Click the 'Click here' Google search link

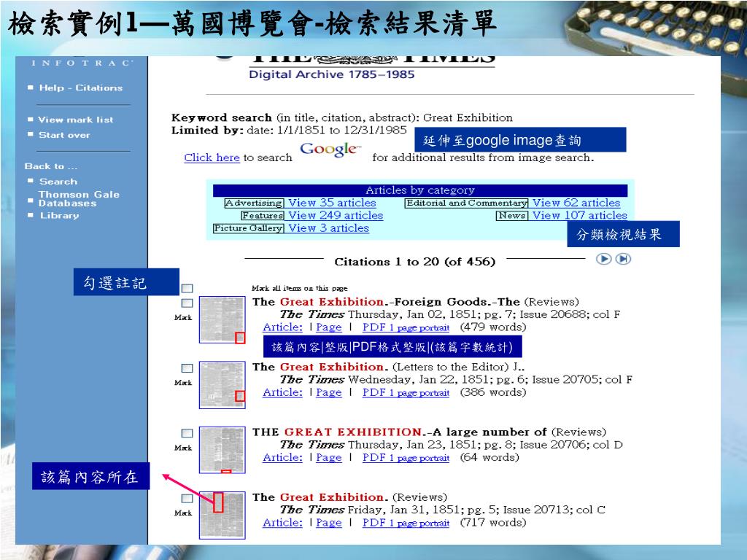[212, 157]
